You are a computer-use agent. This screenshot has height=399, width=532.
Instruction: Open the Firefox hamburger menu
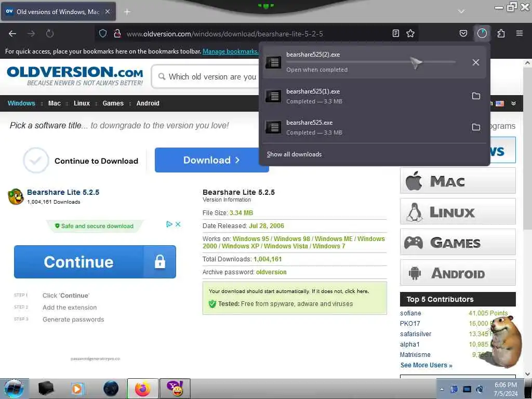pyautogui.click(x=520, y=33)
